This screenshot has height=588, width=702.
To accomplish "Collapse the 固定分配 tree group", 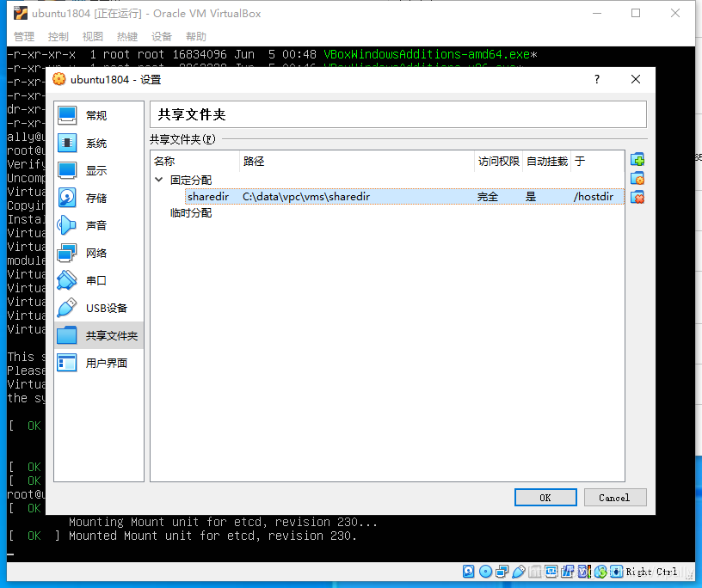I will (x=158, y=180).
